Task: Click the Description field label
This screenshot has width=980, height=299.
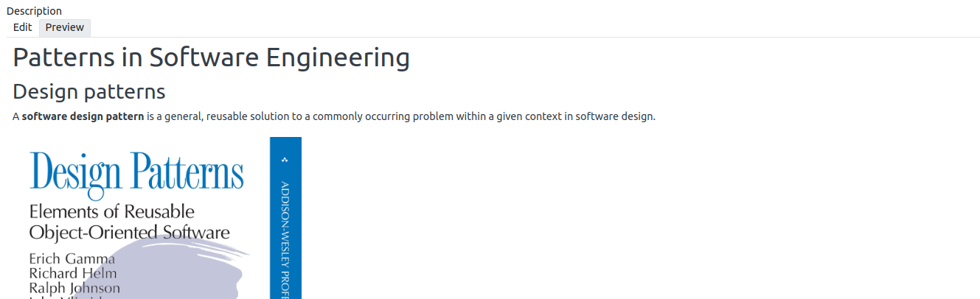Action: tap(34, 11)
